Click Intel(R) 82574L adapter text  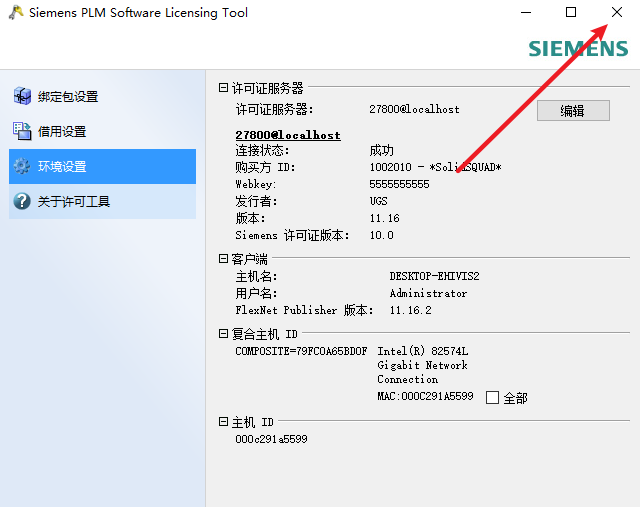pyautogui.click(x=422, y=351)
